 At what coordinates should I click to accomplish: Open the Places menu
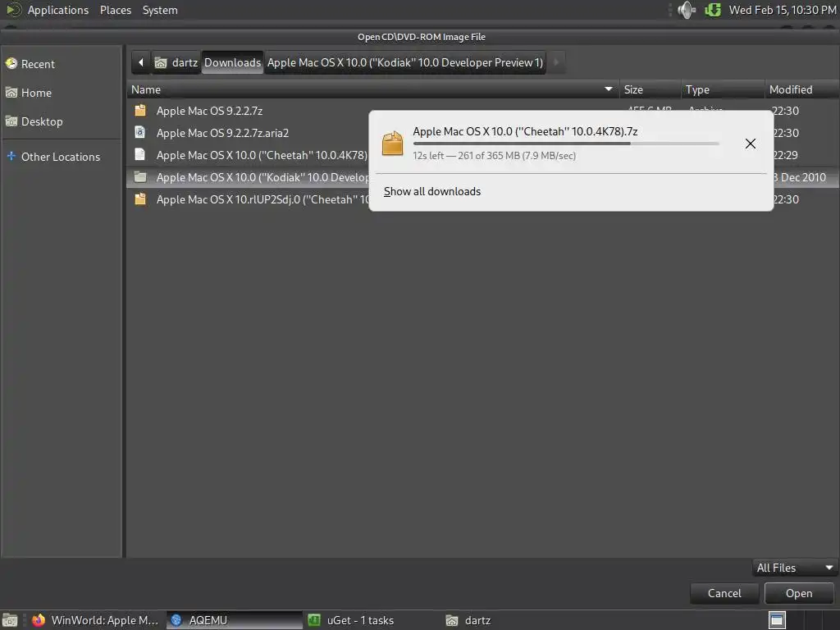point(116,10)
